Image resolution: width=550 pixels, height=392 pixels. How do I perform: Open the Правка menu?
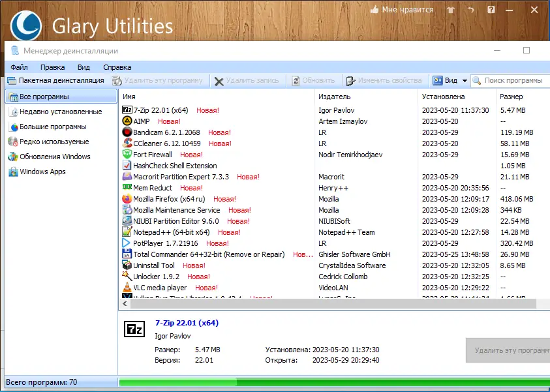pos(53,67)
